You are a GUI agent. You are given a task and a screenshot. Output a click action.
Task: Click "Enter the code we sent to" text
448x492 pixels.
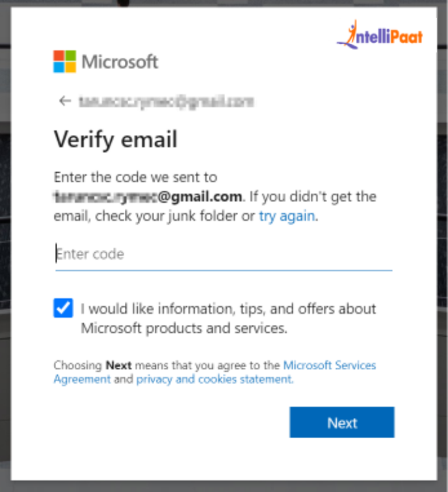coord(135,177)
